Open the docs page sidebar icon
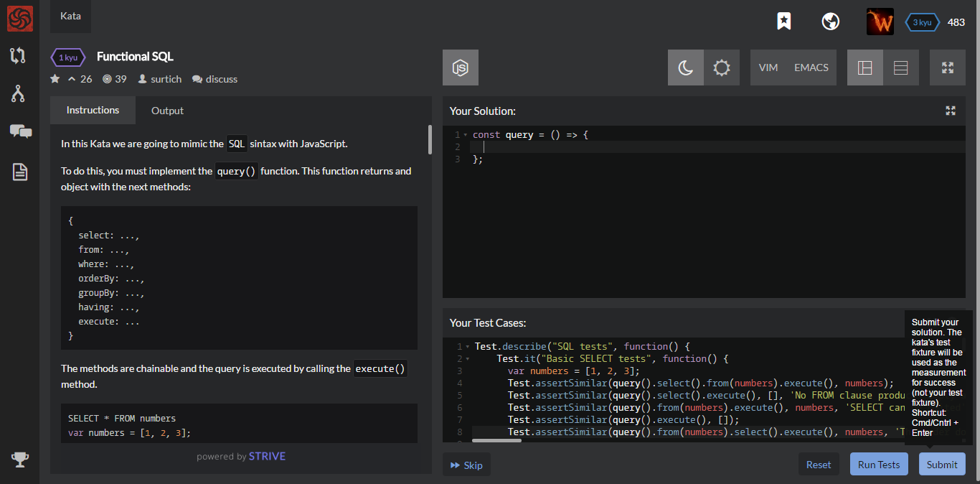The height and width of the screenshot is (484, 980). point(19,172)
